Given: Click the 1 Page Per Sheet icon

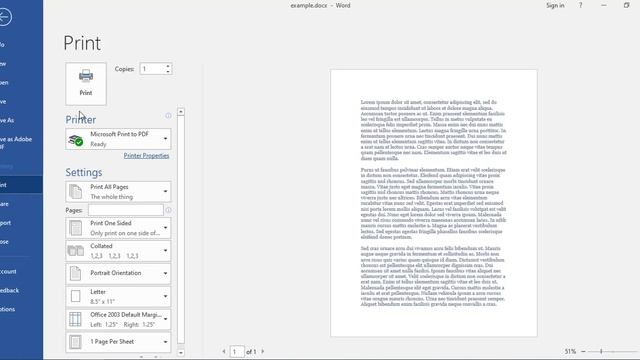Looking at the screenshot, I should pyautogui.click(x=76, y=342).
